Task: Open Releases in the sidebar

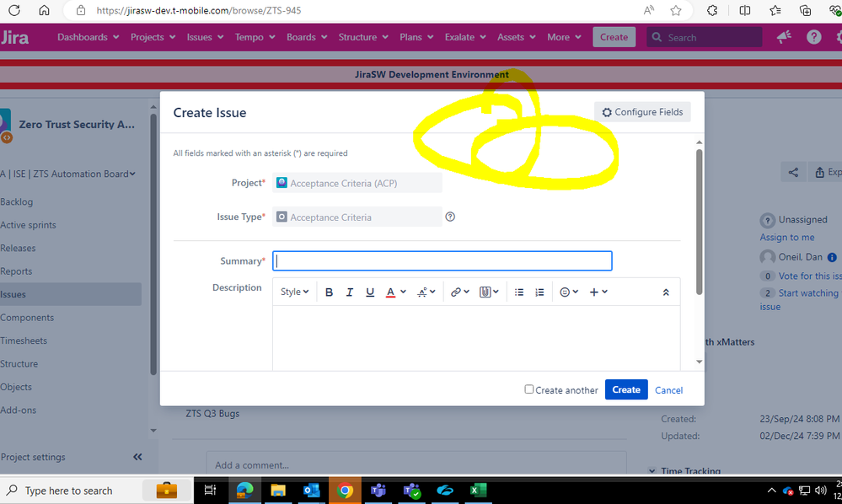Action: (x=18, y=248)
